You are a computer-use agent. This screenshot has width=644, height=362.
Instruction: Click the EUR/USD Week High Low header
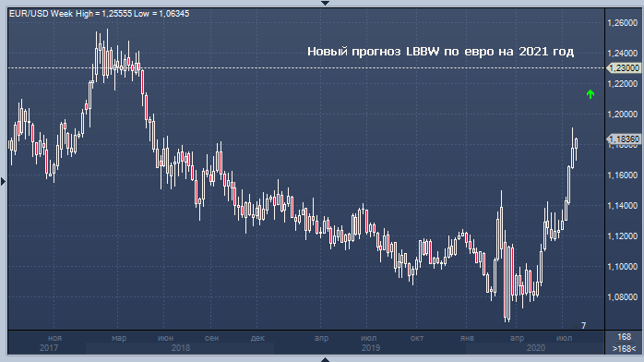click(x=100, y=14)
